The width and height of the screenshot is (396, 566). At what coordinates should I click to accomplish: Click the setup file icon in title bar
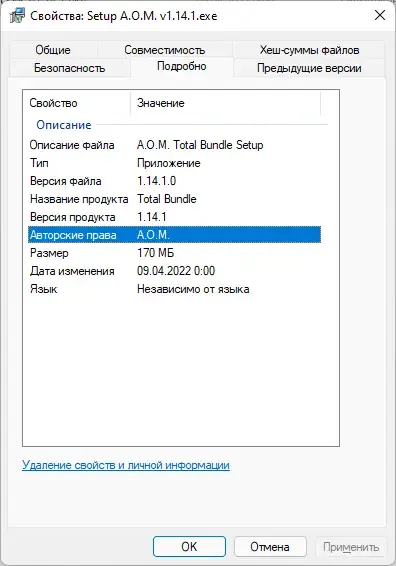17,16
